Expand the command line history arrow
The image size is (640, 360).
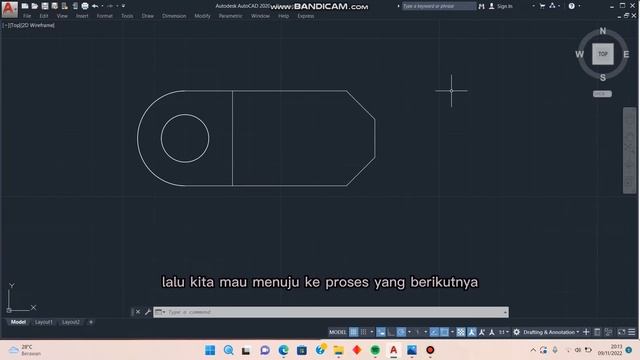coord(506,312)
